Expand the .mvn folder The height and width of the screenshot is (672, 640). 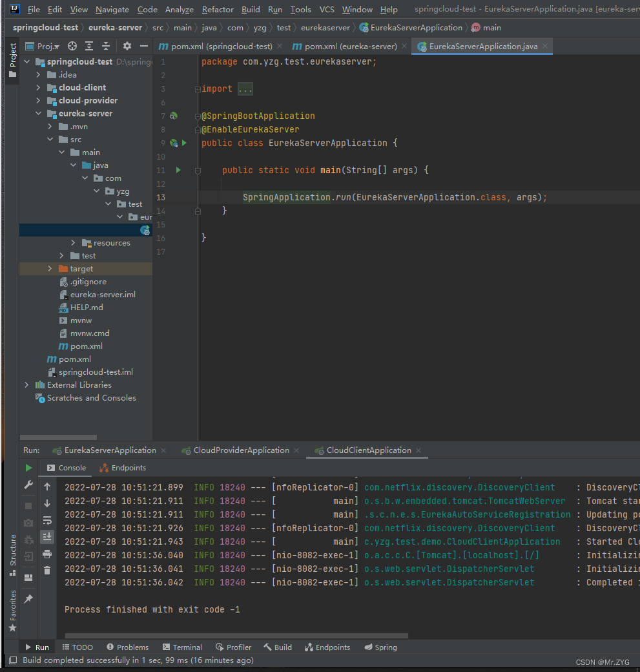pyautogui.click(x=50, y=127)
